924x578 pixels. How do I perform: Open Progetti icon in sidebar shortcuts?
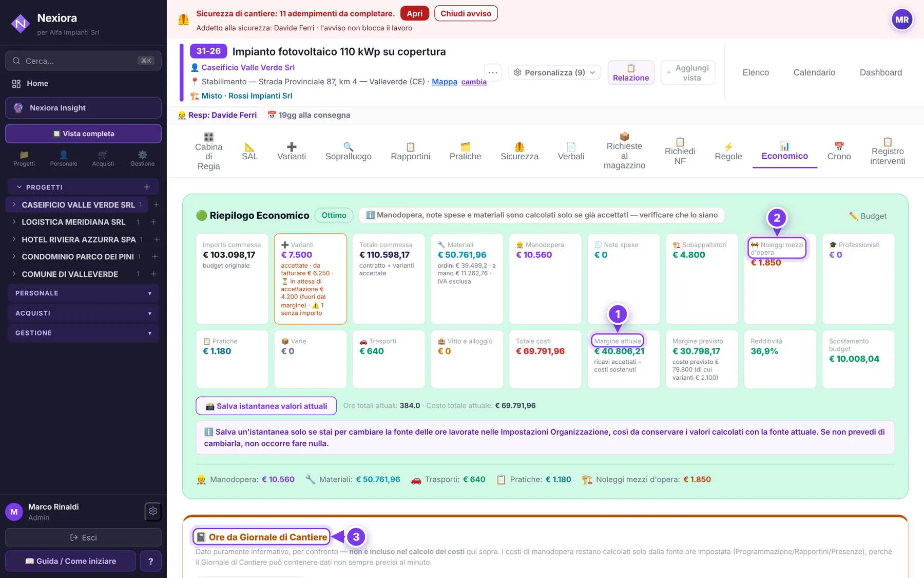coord(24,158)
